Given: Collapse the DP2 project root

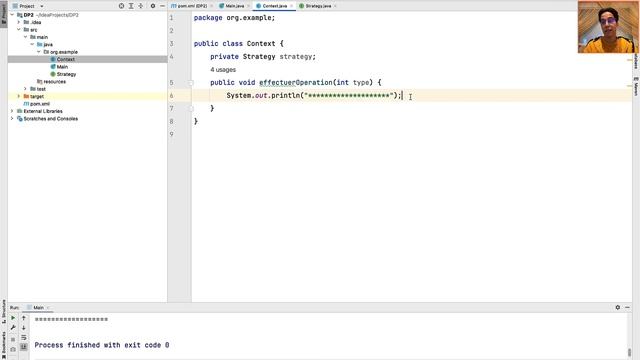Looking at the screenshot, I should (12, 15).
